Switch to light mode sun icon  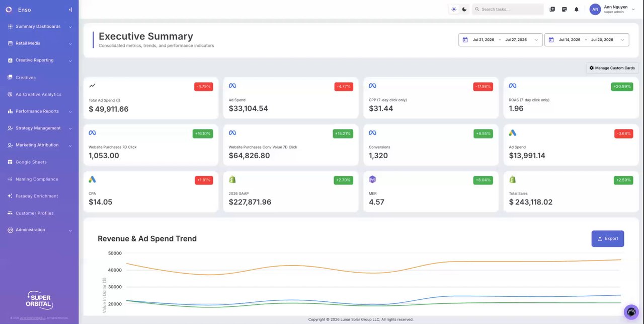[454, 9]
